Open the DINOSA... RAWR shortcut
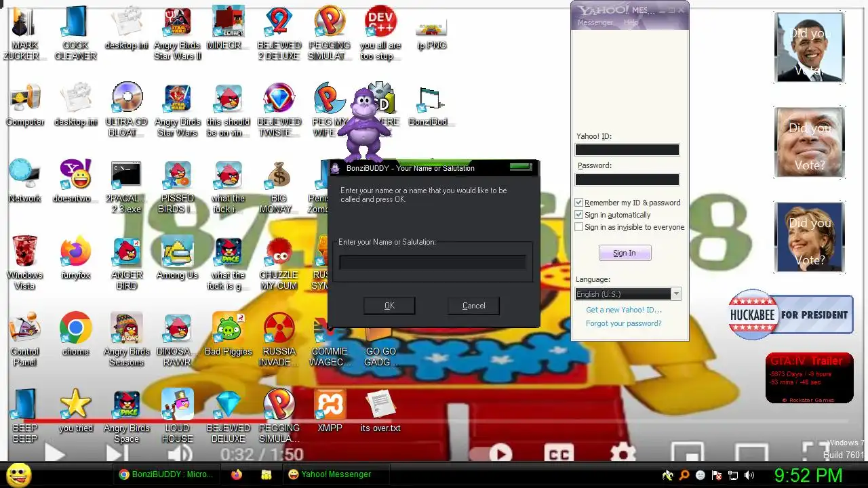 pos(178,338)
